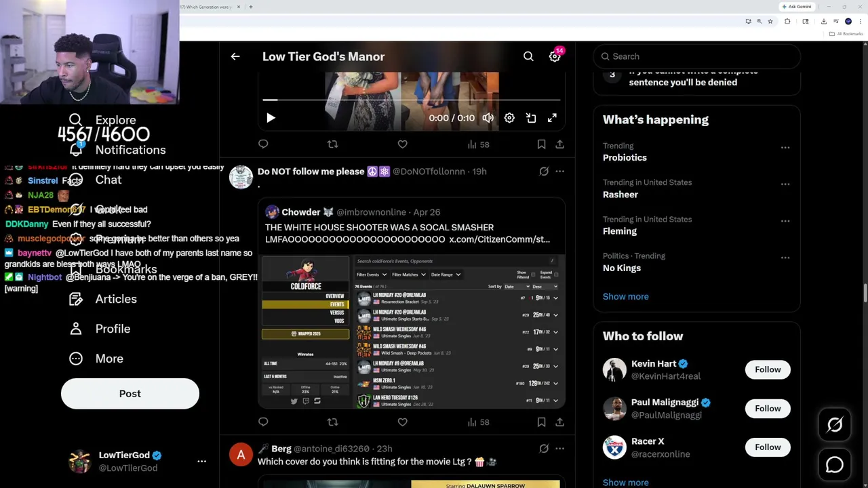868x488 pixels.
Task: Focus the Search input field
Action: pyautogui.click(x=697, y=56)
